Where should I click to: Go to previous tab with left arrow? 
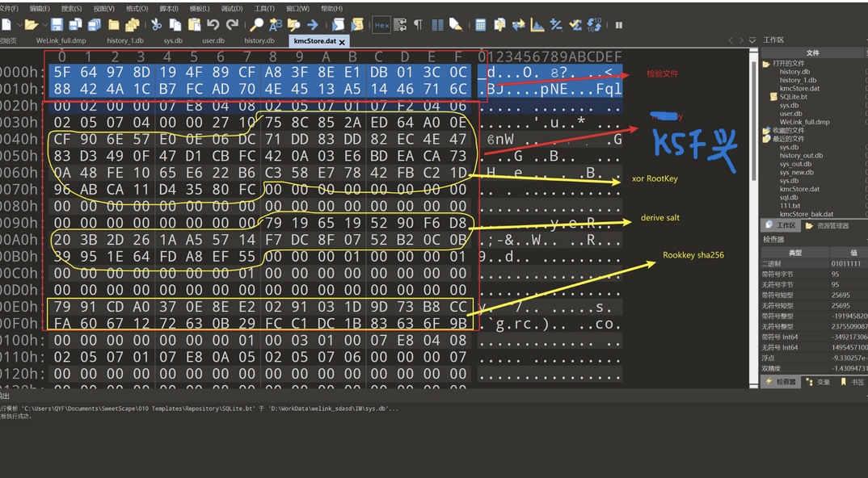[x=730, y=40]
